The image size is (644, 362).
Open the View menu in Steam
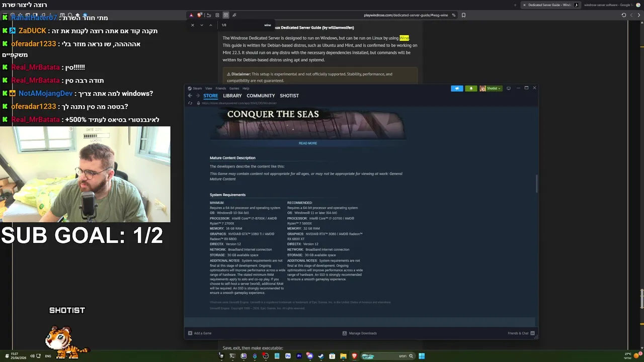(208, 88)
